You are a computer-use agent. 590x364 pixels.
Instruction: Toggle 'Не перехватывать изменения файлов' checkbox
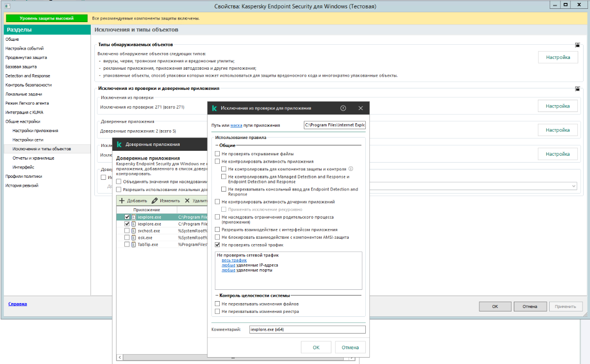[x=217, y=304]
